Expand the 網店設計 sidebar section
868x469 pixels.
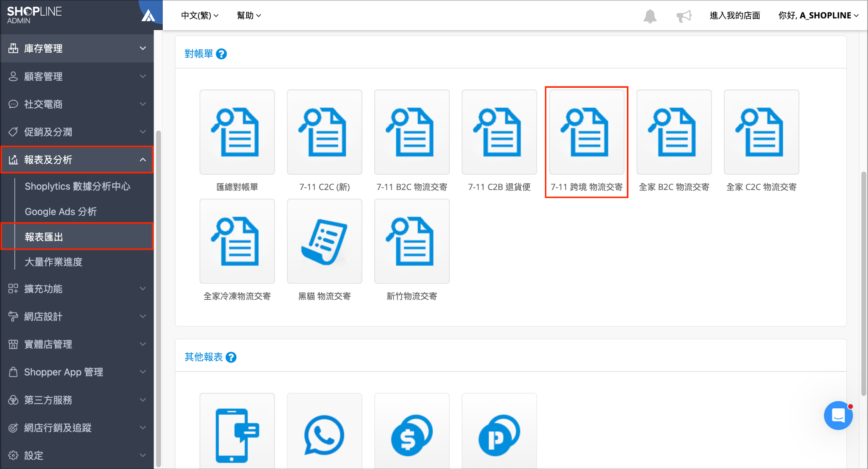(x=77, y=316)
